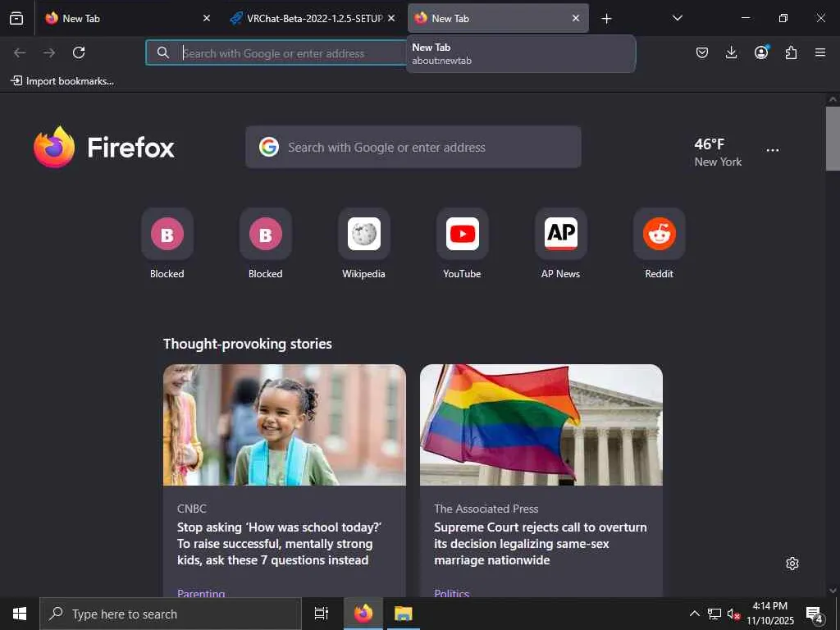Click the Google search box on page
This screenshot has height=630, width=840.
(x=413, y=148)
